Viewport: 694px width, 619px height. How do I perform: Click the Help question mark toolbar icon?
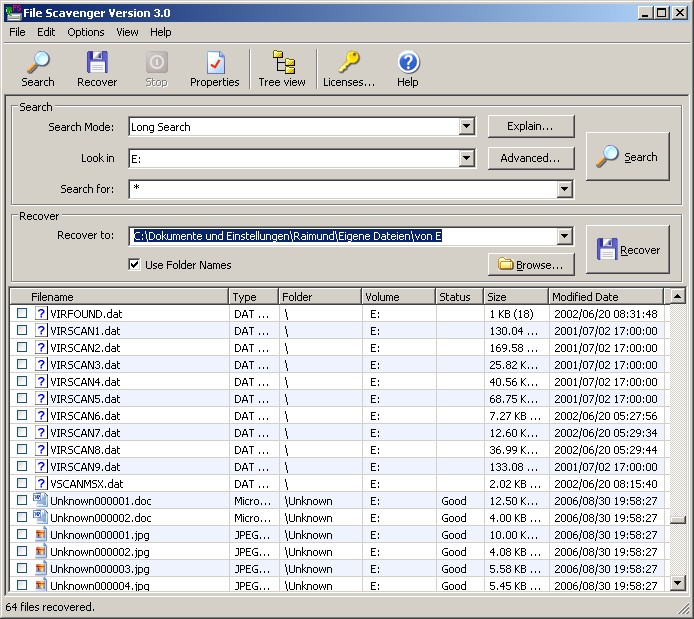click(x=408, y=62)
